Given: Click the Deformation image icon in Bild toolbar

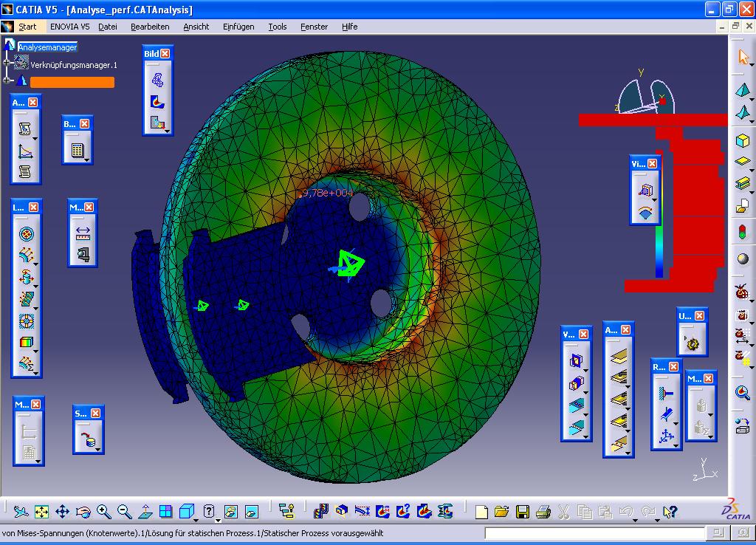Looking at the screenshot, I should (x=158, y=80).
